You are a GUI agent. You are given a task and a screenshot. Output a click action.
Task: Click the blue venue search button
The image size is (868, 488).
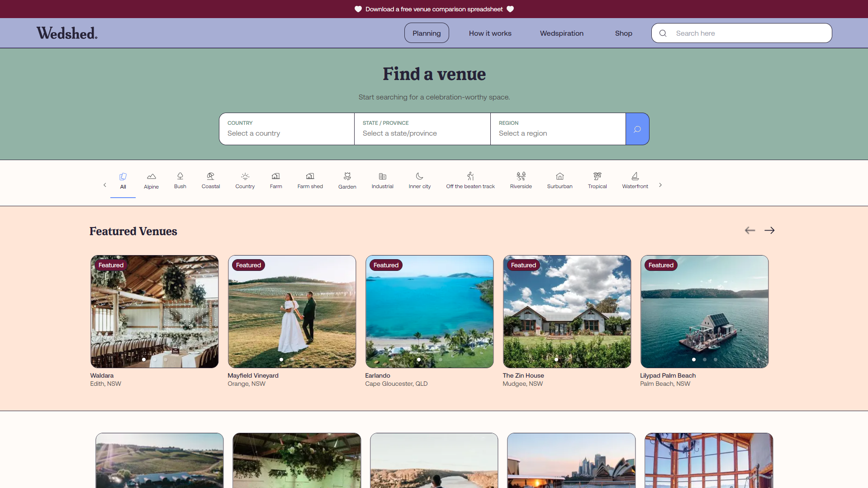[637, 129]
